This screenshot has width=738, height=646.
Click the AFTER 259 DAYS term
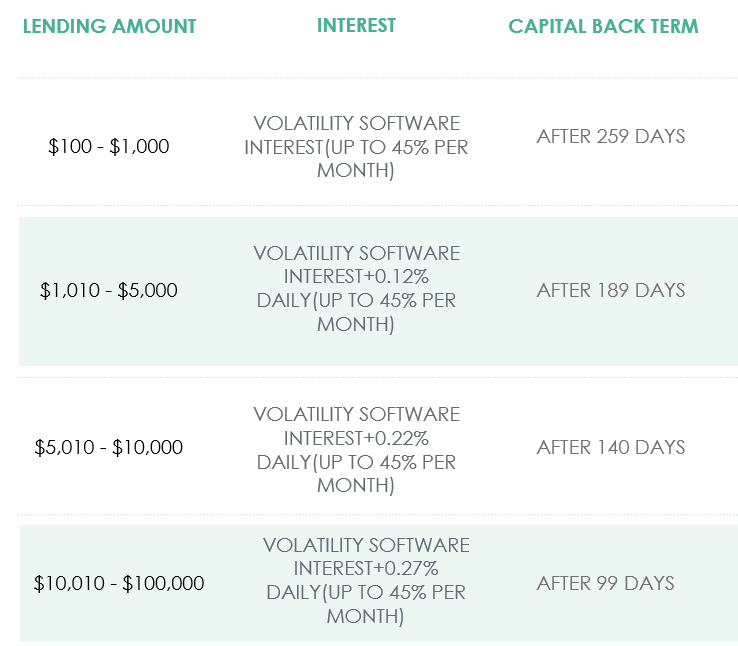pyautogui.click(x=611, y=136)
